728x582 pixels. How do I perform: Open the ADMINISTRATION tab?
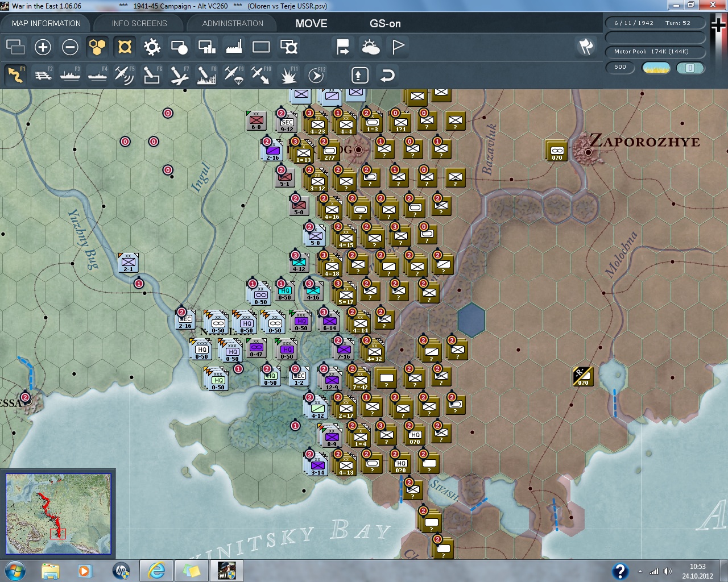(233, 23)
